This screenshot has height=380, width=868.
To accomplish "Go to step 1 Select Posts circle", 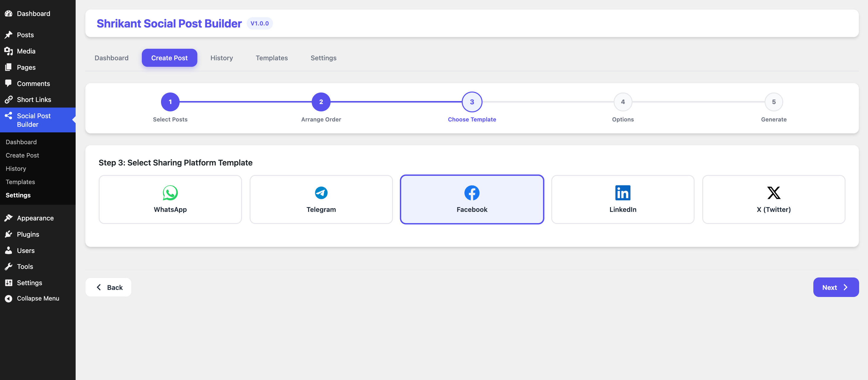I will [x=170, y=102].
